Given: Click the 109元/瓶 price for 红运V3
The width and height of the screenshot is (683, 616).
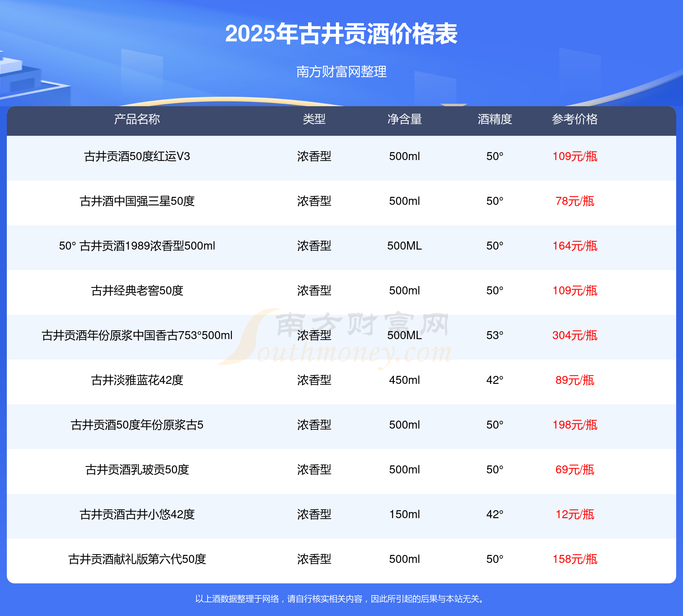Looking at the screenshot, I should (575, 156).
